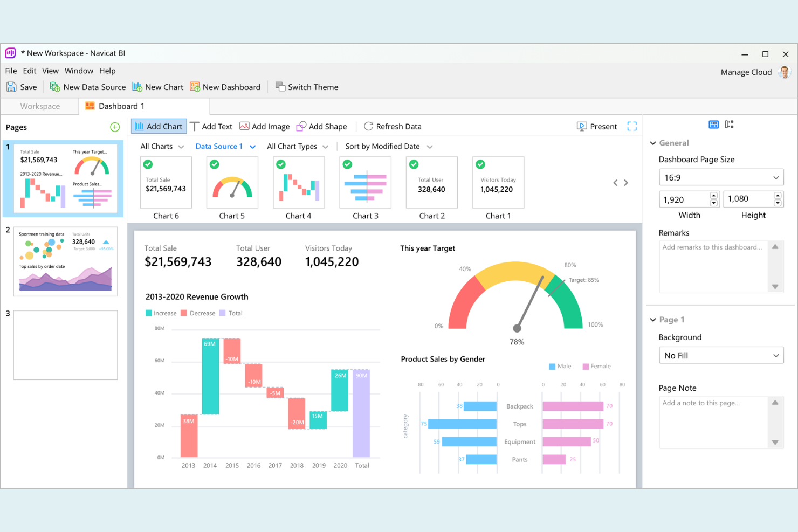
Task: Click the Present slideshow icon
Action: 582,126
